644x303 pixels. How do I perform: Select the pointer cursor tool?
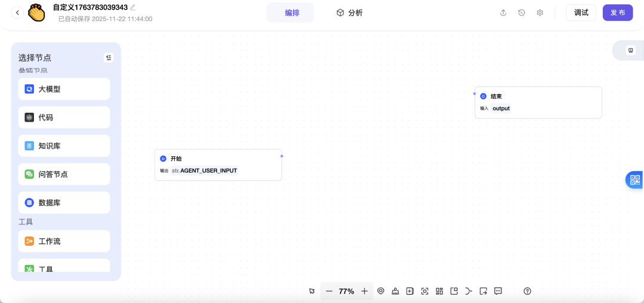[x=312, y=291]
